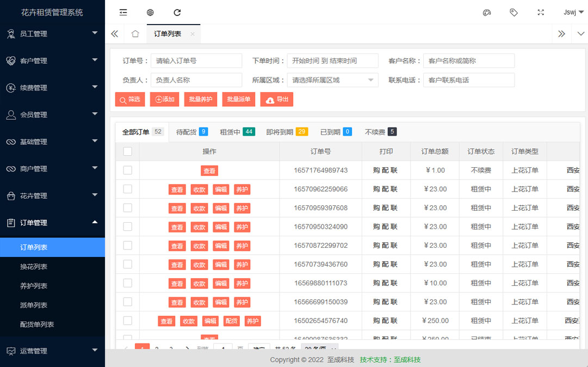Click the 订单号 input field

196,61
